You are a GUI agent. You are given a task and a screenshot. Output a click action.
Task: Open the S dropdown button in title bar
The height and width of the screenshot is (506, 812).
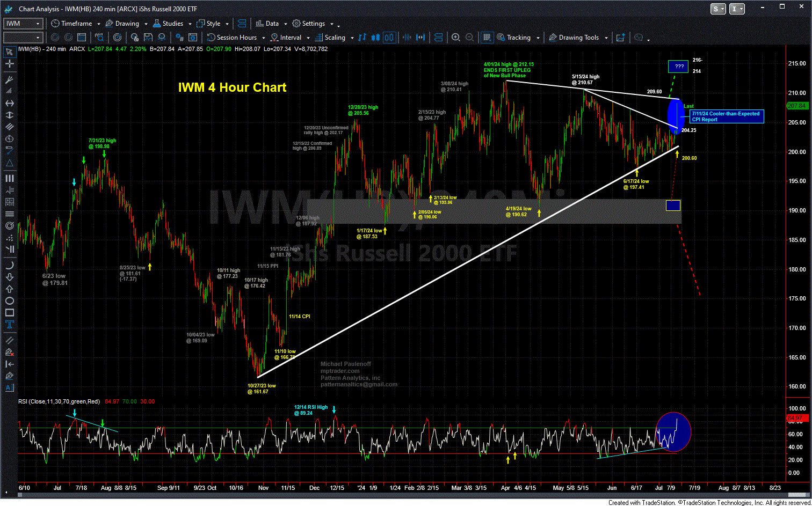717,9
